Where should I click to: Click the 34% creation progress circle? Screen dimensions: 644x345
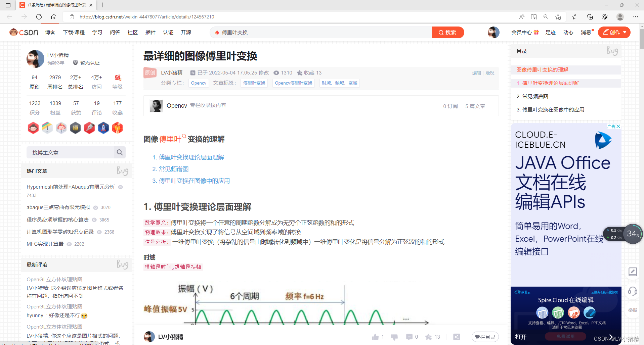coord(632,234)
